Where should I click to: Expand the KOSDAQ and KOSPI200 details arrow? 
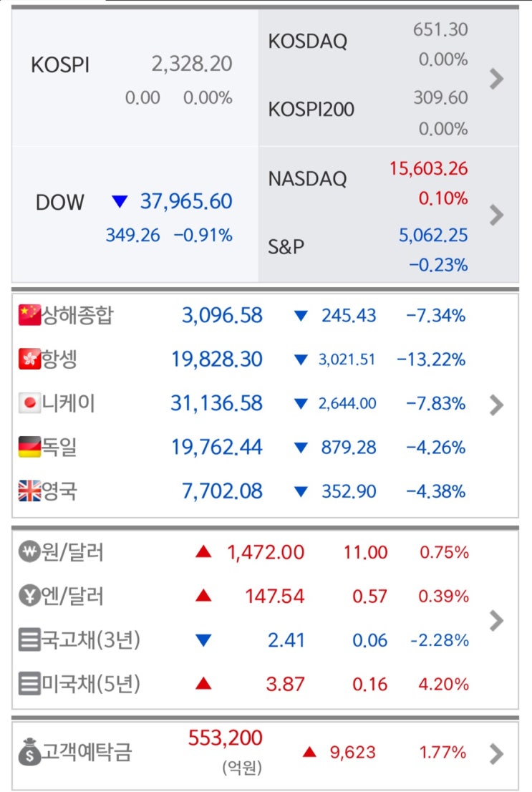496,79
